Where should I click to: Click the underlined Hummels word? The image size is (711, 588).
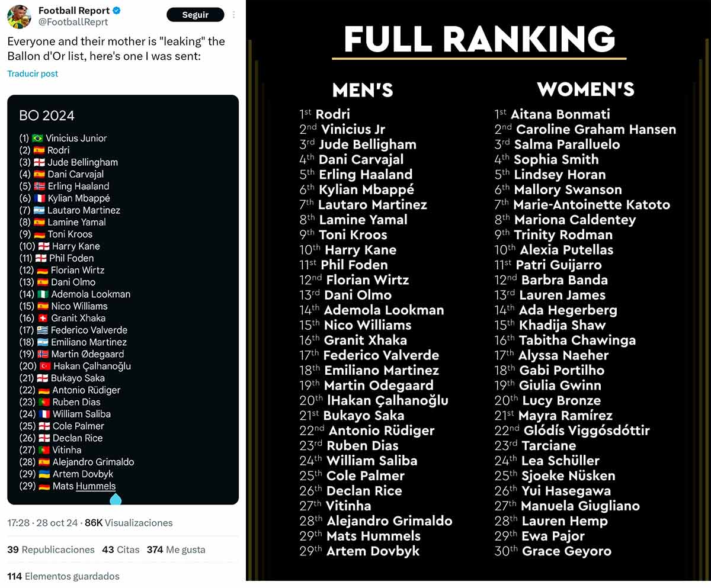tap(95, 486)
